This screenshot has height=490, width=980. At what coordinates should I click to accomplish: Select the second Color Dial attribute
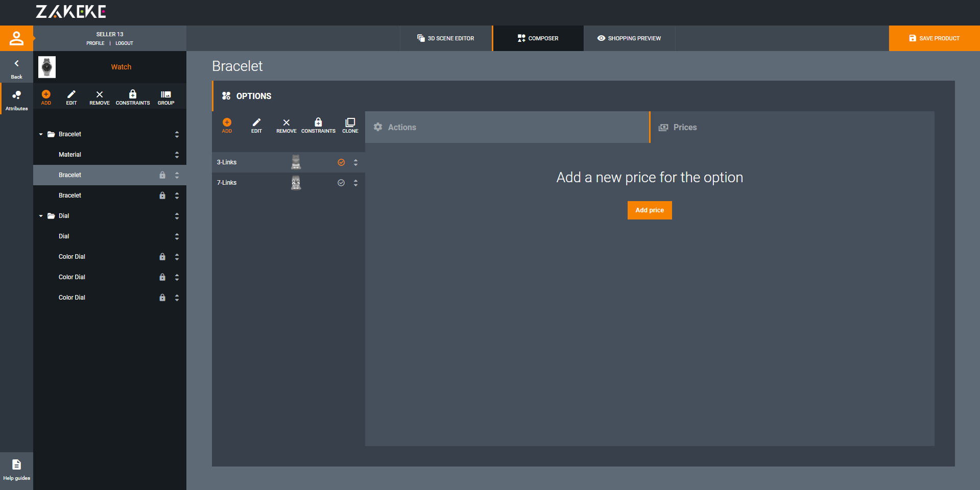click(110, 277)
